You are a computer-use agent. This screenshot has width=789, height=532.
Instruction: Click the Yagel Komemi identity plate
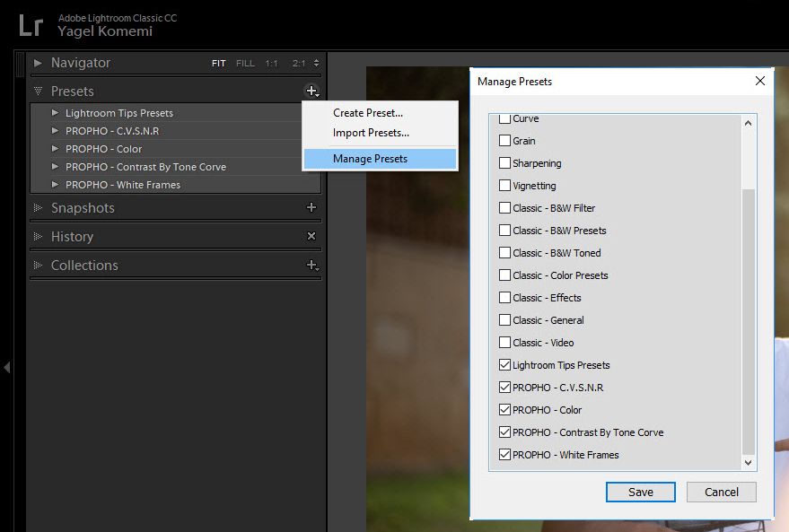105,31
